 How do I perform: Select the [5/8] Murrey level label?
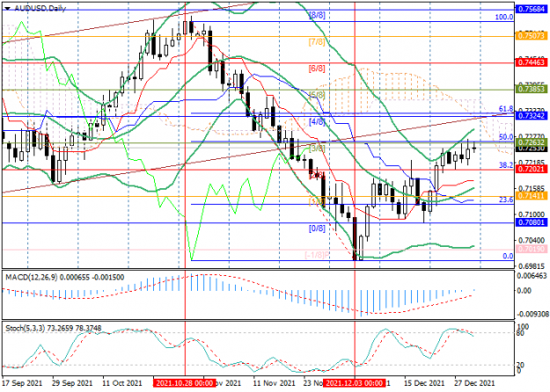(x=317, y=95)
